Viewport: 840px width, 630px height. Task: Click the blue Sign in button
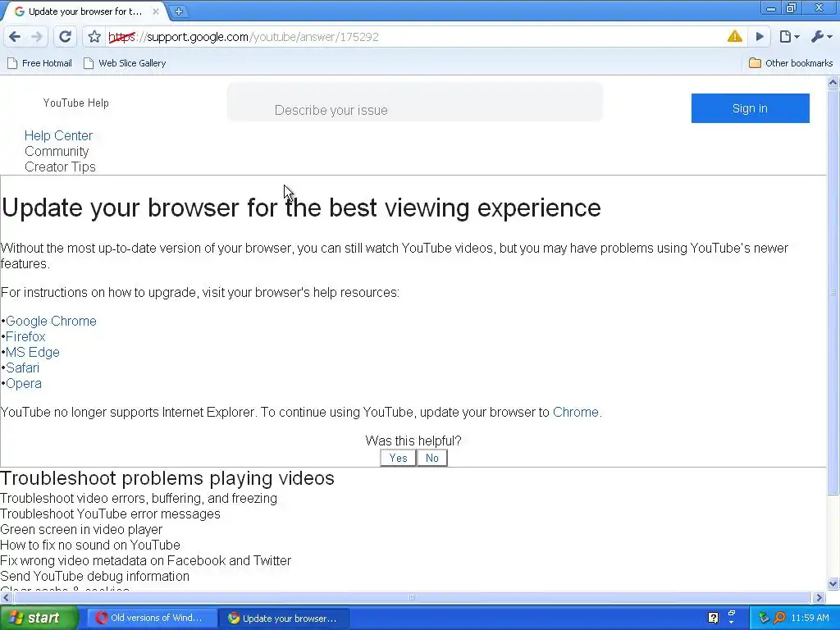(x=750, y=108)
